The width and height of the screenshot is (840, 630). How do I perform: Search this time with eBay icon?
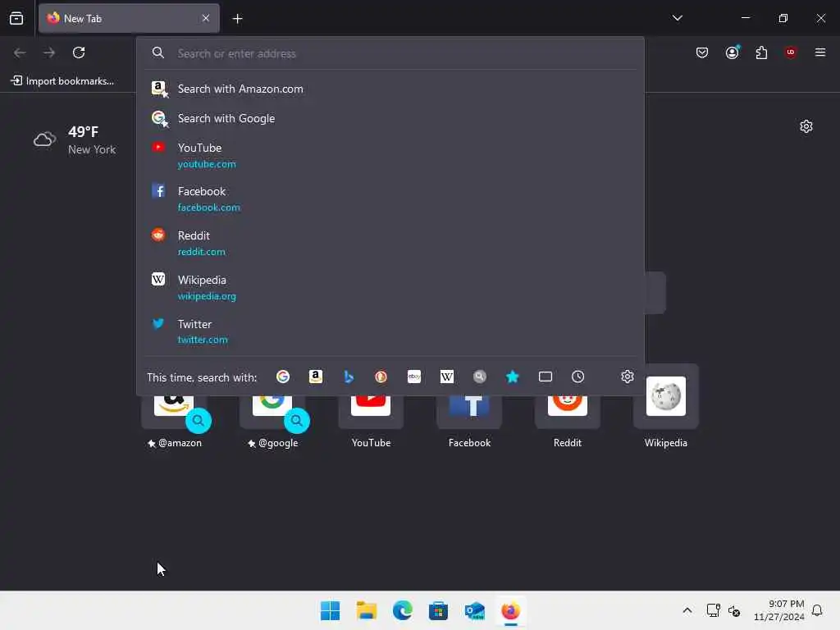414,377
